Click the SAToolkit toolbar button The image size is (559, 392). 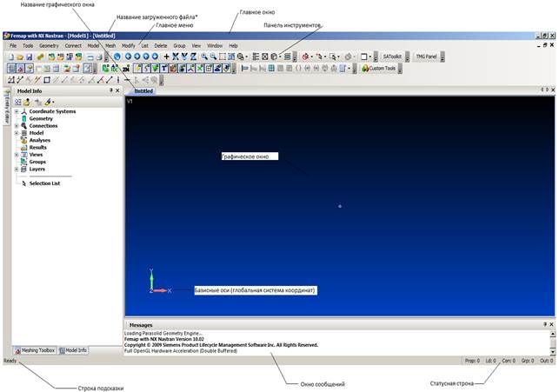click(x=392, y=56)
